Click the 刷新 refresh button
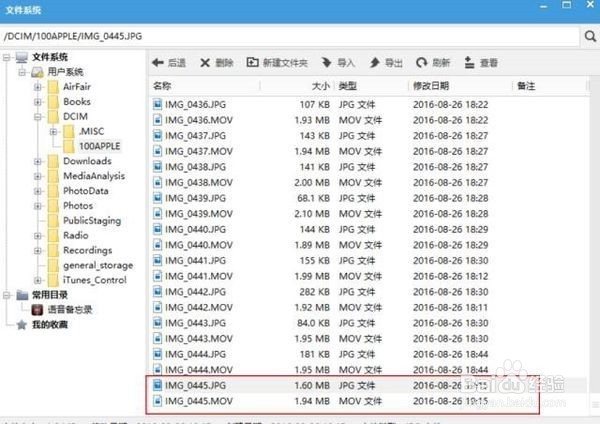This screenshot has height=424, width=600. 433,63
